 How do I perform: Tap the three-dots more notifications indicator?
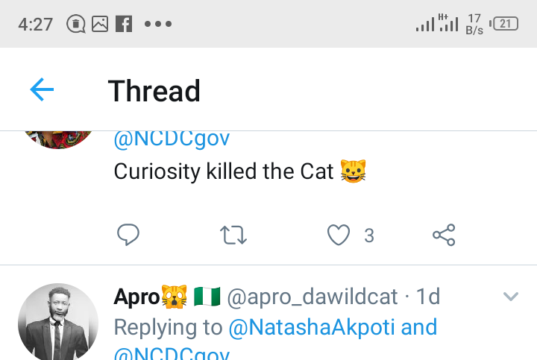click(158, 24)
